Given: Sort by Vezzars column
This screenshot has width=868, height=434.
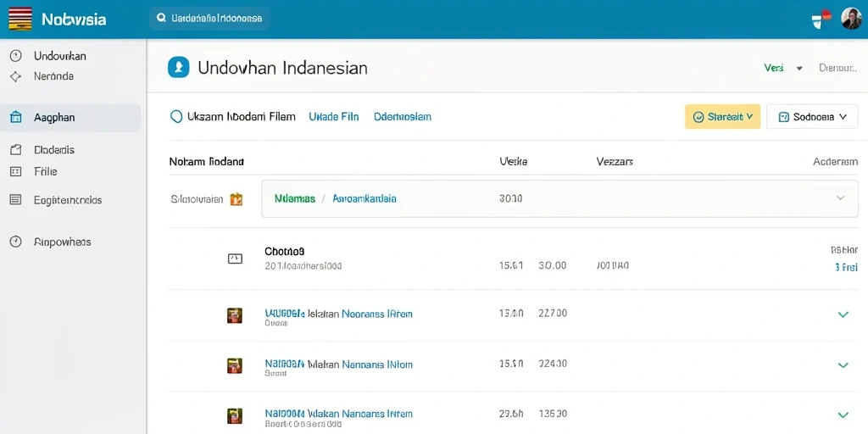Looking at the screenshot, I should point(615,162).
